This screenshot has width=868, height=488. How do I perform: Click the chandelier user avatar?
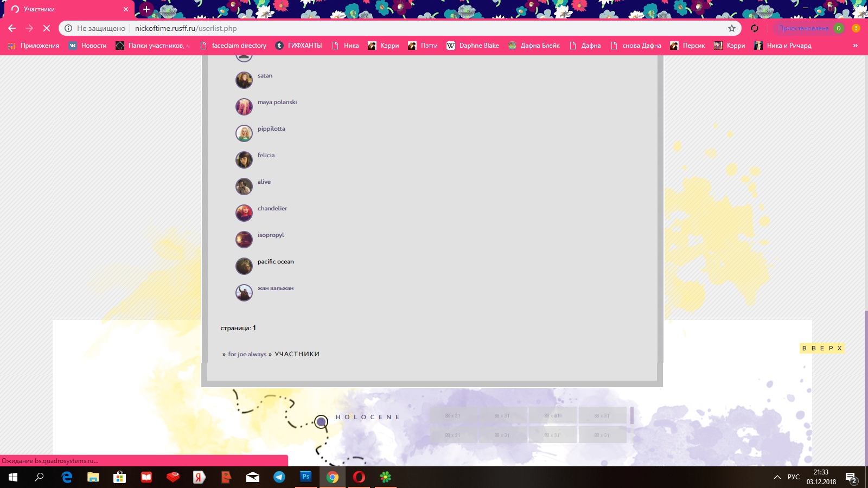pos(244,213)
